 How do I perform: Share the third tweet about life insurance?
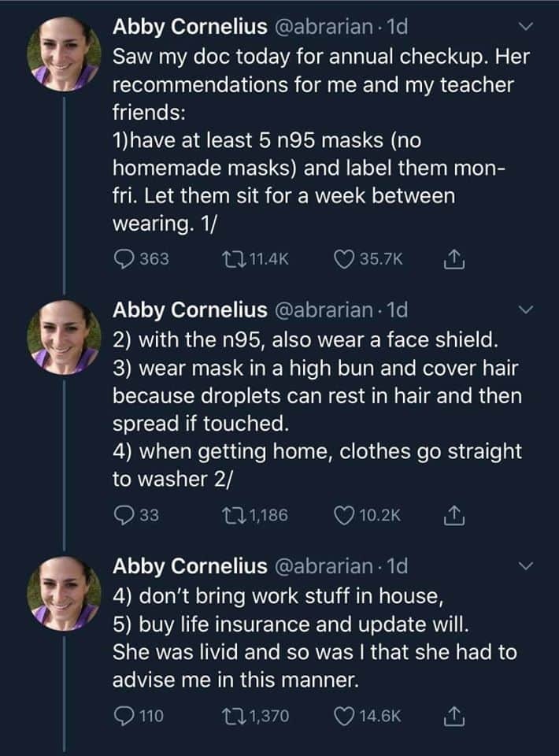[453, 716]
